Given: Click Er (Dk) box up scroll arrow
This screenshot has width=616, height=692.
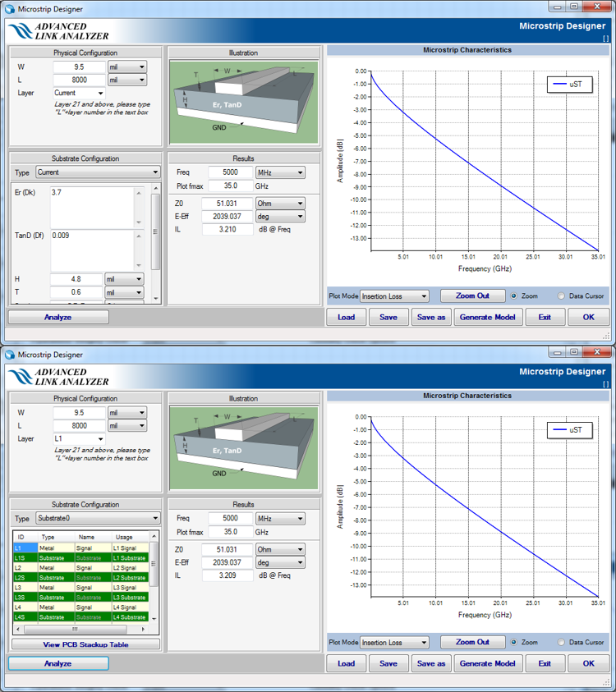Looking at the screenshot, I should point(139,193).
